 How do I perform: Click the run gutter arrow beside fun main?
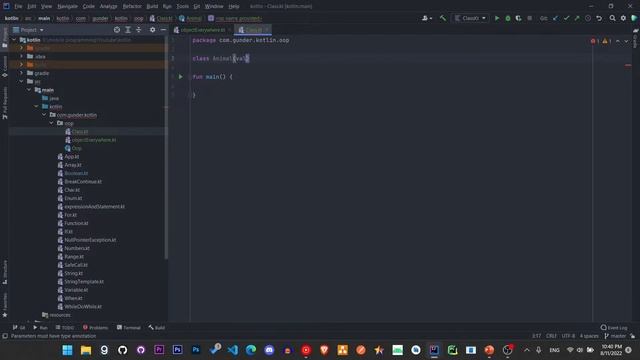click(x=180, y=76)
